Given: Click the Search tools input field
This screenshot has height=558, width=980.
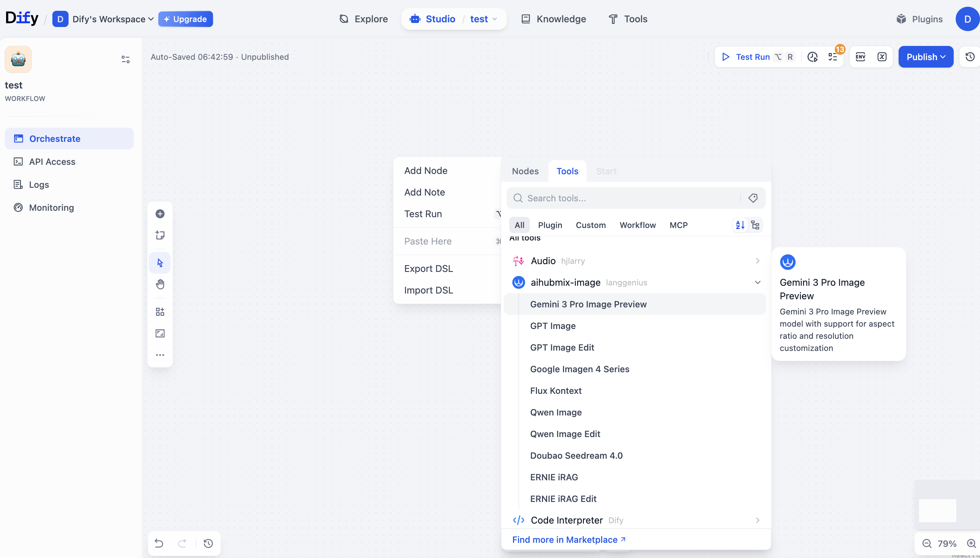Looking at the screenshot, I should coord(628,198).
